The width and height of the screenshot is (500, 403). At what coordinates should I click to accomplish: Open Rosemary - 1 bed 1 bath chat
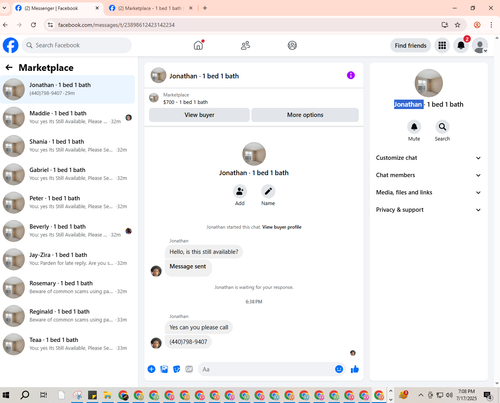[67, 287]
